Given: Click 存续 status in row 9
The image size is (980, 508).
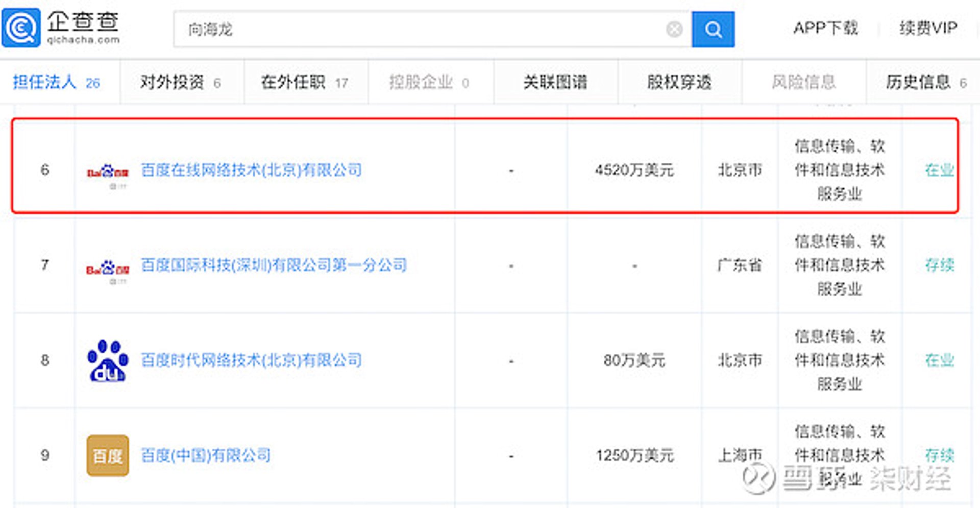Looking at the screenshot, I should (x=940, y=455).
